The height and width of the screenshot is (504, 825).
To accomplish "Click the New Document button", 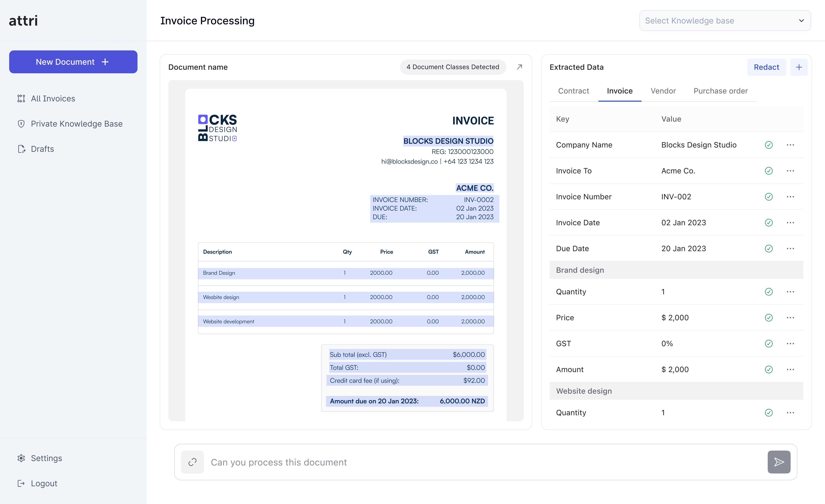I will click(73, 62).
